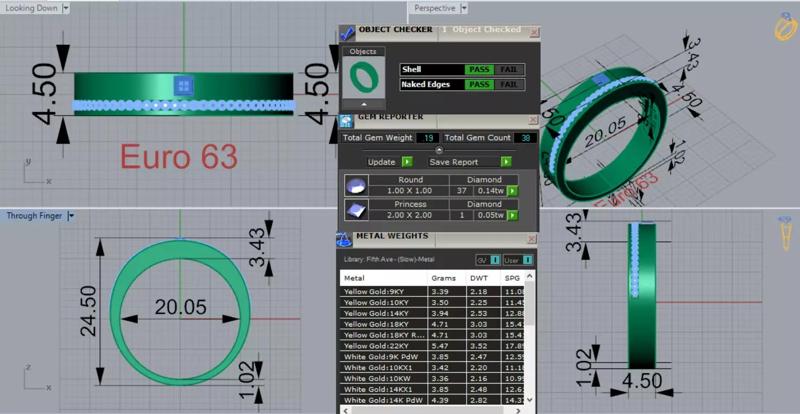The width and height of the screenshot is (800, 414).
Task: Select the Yellow Gold:9KY row
Action: tap(433, 291)
